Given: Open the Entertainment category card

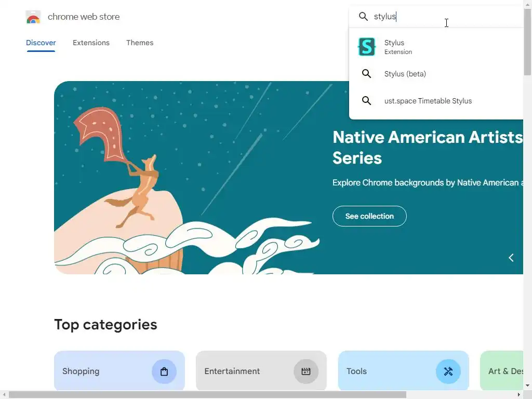Looking at the screenshot, I should tap(261, 371).
